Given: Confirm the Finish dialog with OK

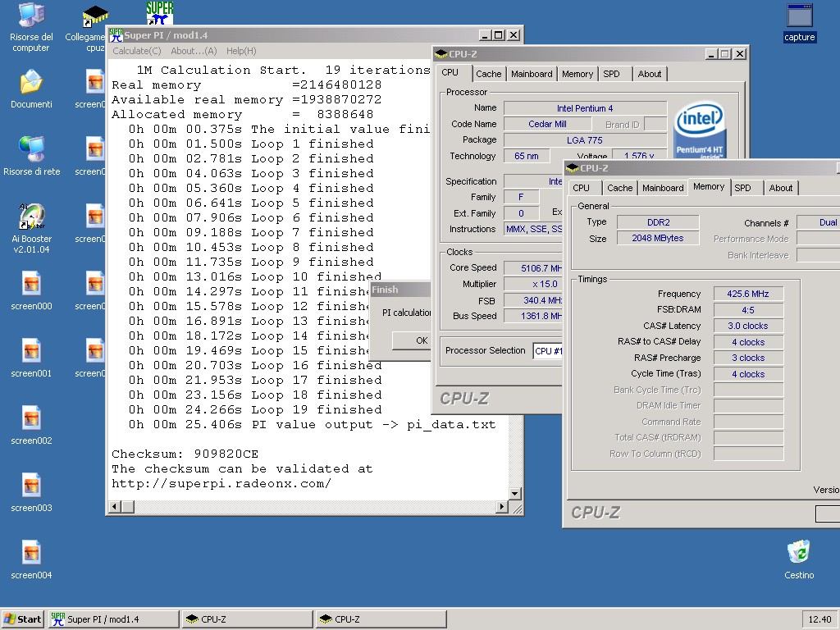Looking at the screenshot, I should (x=412, y=340).
